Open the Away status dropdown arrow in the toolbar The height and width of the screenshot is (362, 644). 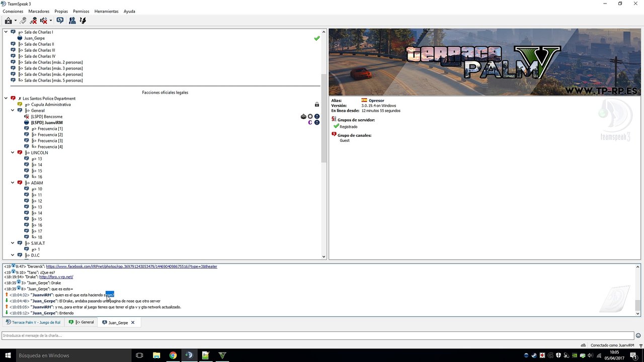tap(16, 21)
